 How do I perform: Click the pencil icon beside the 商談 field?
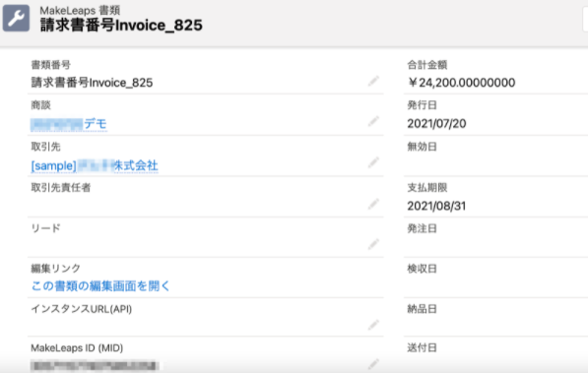pyautogui.click(x=373, y=121)
